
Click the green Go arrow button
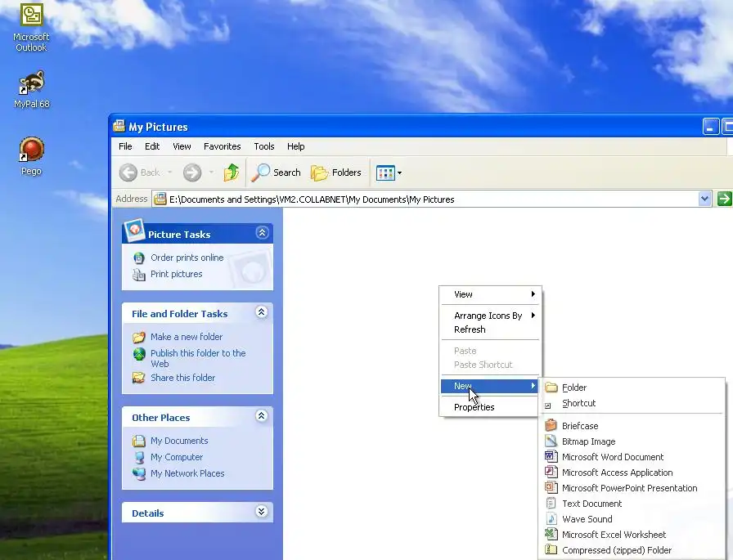[724, 199]
